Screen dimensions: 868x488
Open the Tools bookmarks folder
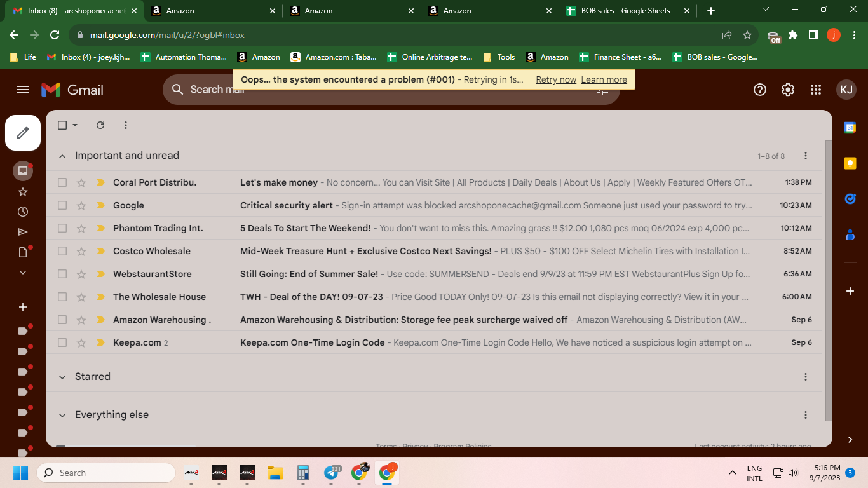(499, 57)
